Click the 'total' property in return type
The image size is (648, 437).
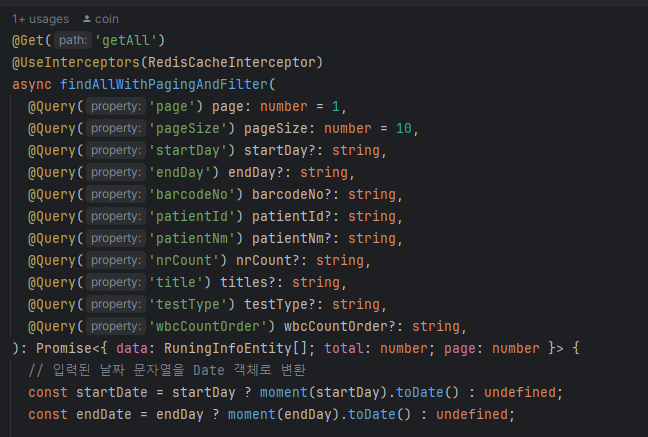[344, 348]
